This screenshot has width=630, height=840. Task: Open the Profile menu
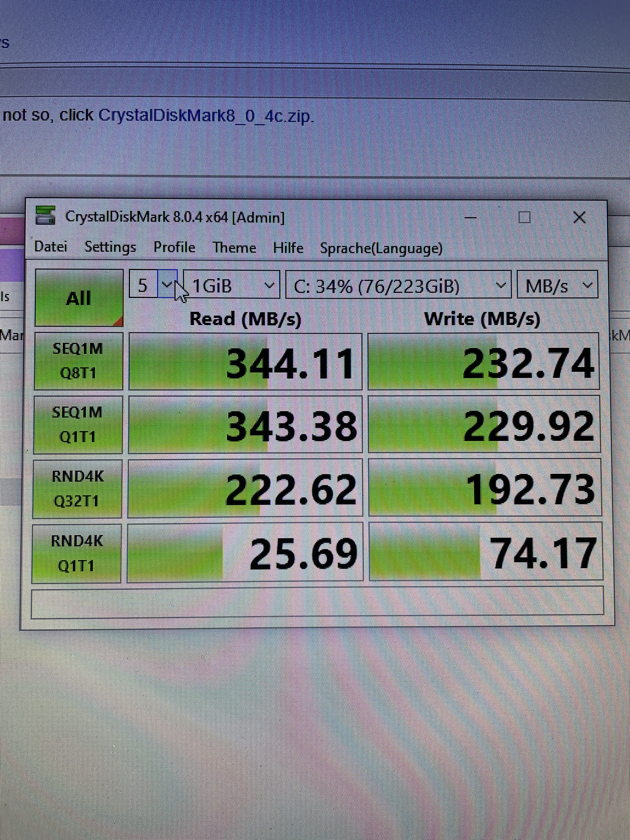pos(174,247)
